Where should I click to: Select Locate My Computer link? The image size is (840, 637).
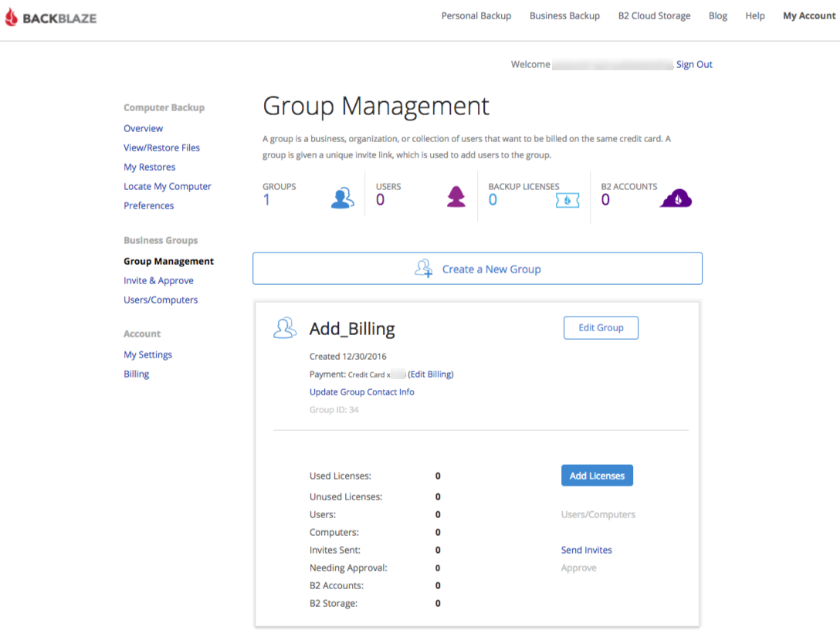click(167, 186)
